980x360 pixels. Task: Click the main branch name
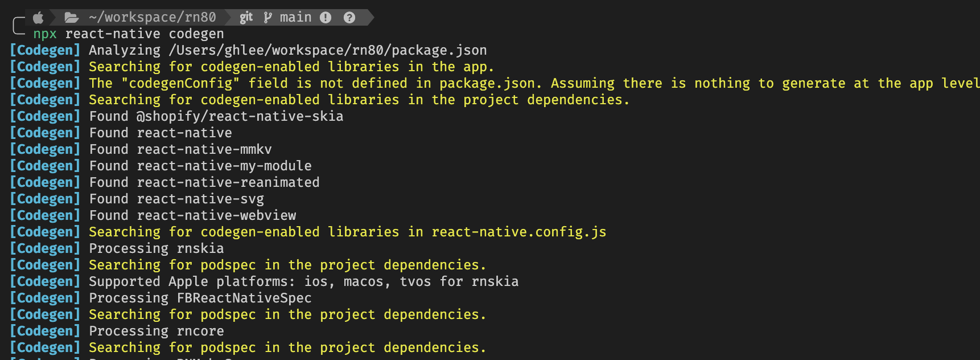pyautogui.click(x=296, y=18)
